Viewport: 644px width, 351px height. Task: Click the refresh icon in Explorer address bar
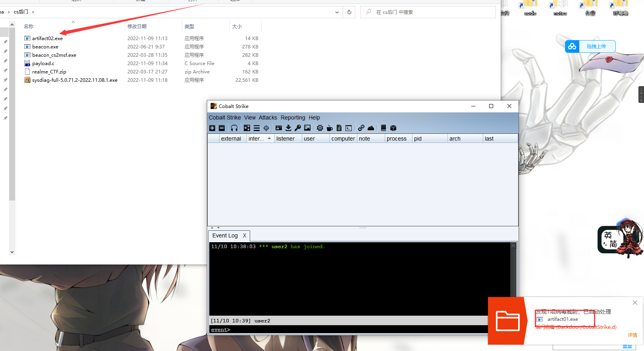[349, 12]
